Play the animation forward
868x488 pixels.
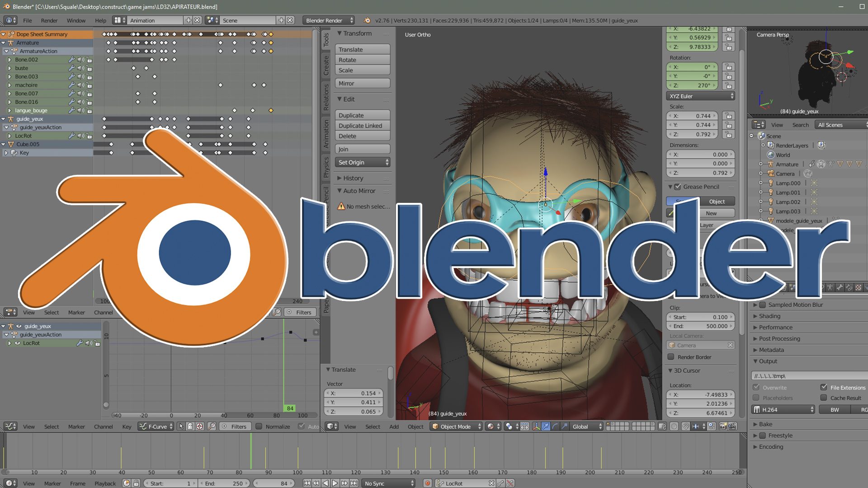coord(335,483)
